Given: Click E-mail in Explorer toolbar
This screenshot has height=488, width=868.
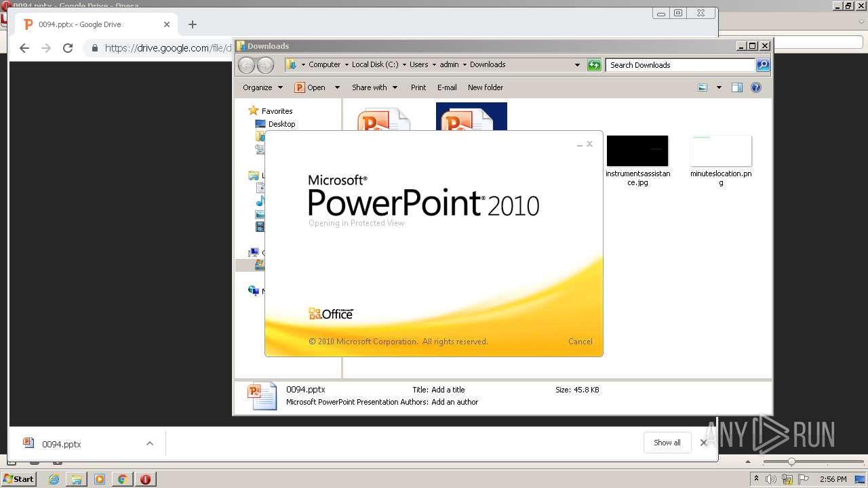Looking at the screenshot, I should [447, 87].
